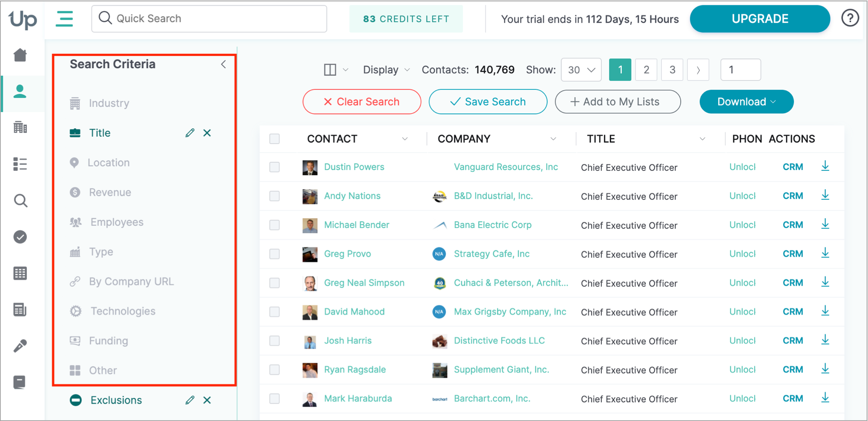Click the help question mark icon
This screenshot has height=421, width=868.
click(x=850, y=18)
